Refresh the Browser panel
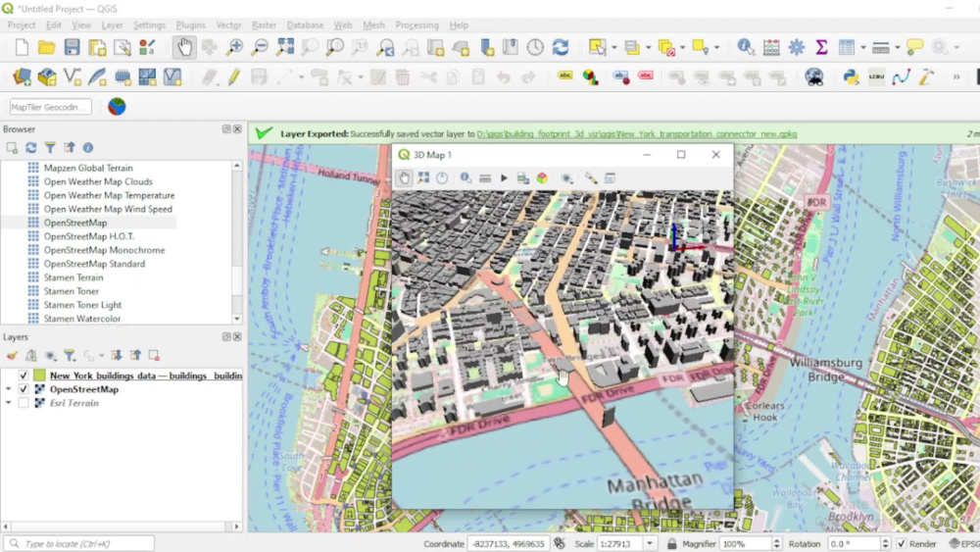This screenshot has height=552, width=980. (30, 147)
